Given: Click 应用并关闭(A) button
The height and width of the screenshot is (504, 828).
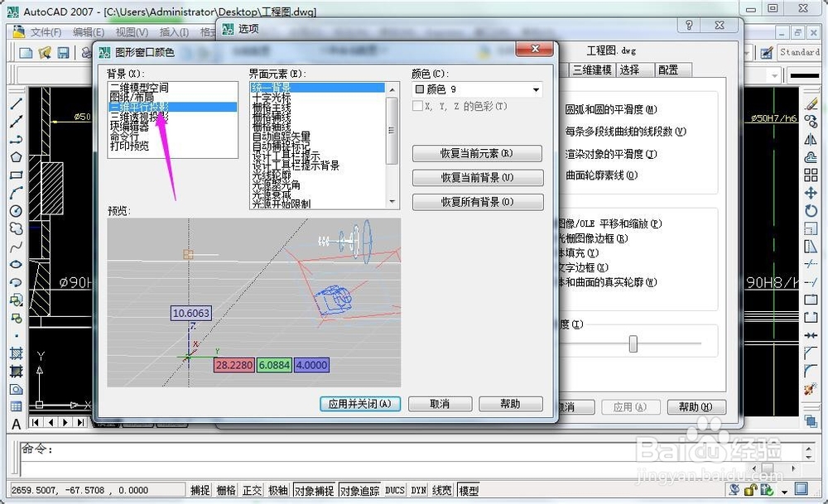Looking at the screenshot, I should click(360, 404).
